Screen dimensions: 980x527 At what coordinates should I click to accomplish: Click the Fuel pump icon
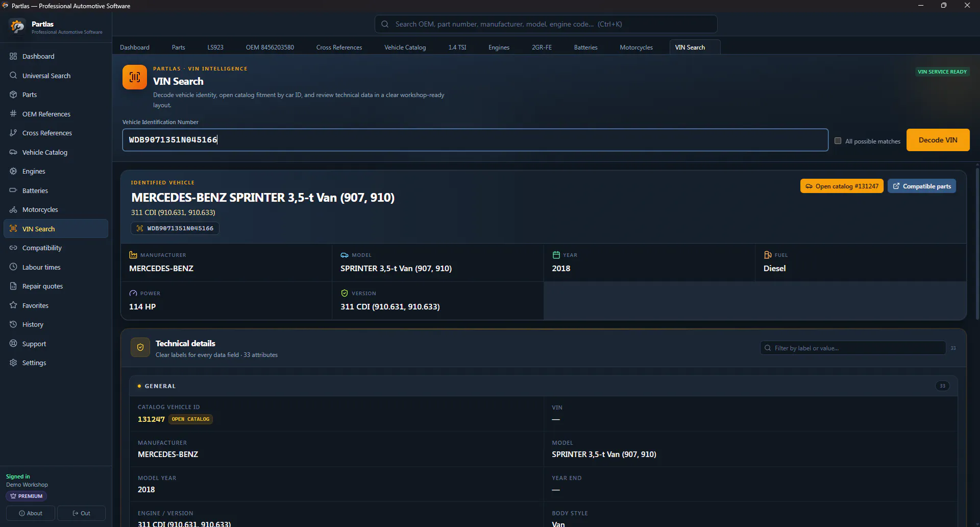[x=768, y=255]
